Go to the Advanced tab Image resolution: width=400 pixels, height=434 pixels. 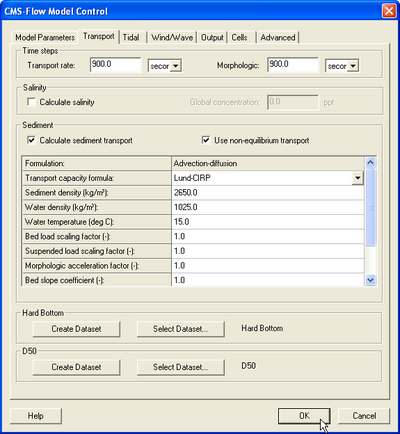(278, 38)
